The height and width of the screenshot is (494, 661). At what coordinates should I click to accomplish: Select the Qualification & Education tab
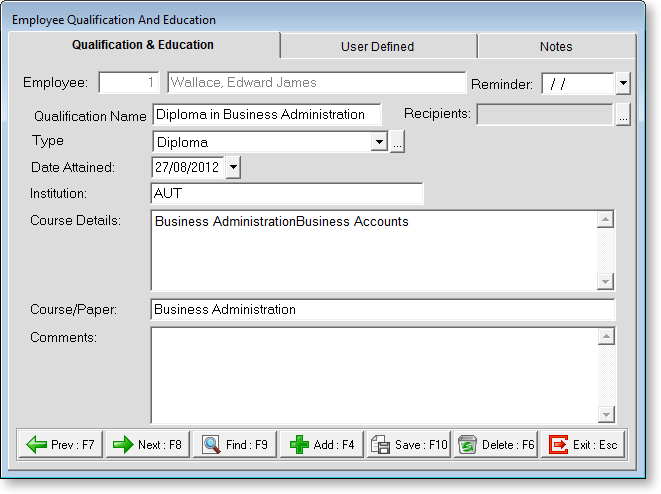[143, 45]
